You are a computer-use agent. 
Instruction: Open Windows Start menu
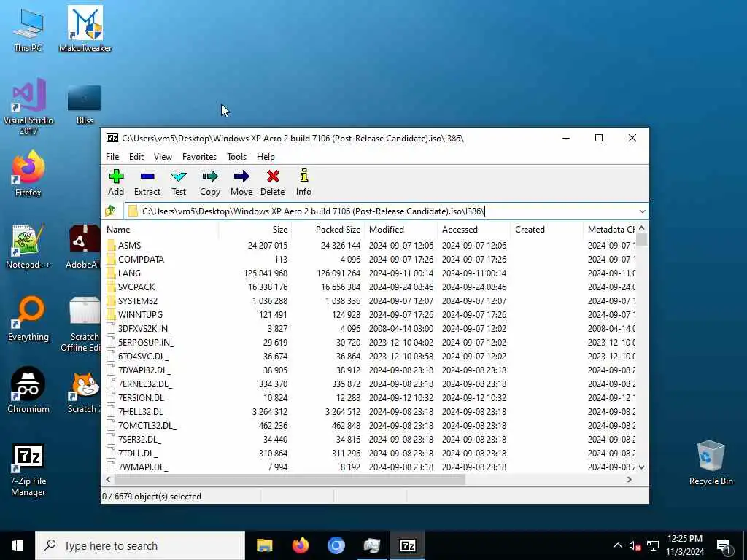(x=18, y=545)
